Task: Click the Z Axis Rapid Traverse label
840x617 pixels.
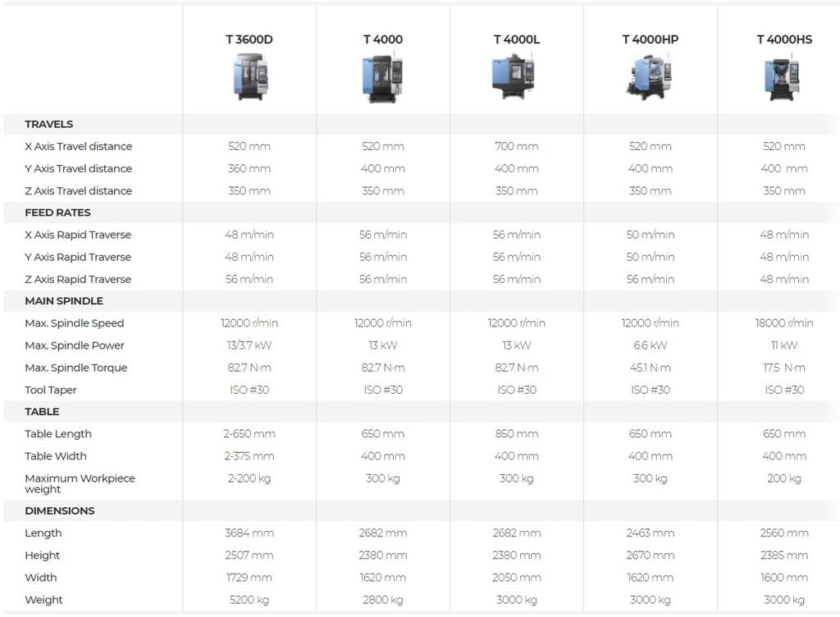Action: (x=78, y=280)
